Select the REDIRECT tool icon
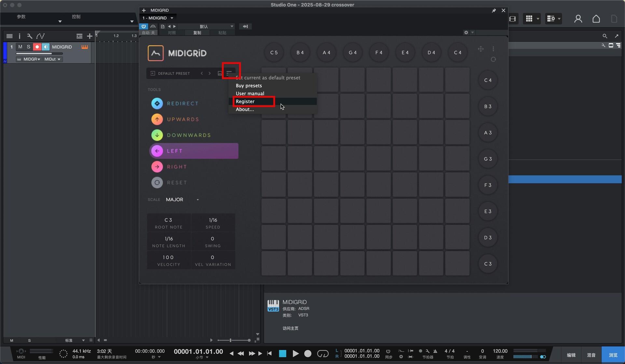This screenshot has width=625, height=364. click(x=157, y=103)
